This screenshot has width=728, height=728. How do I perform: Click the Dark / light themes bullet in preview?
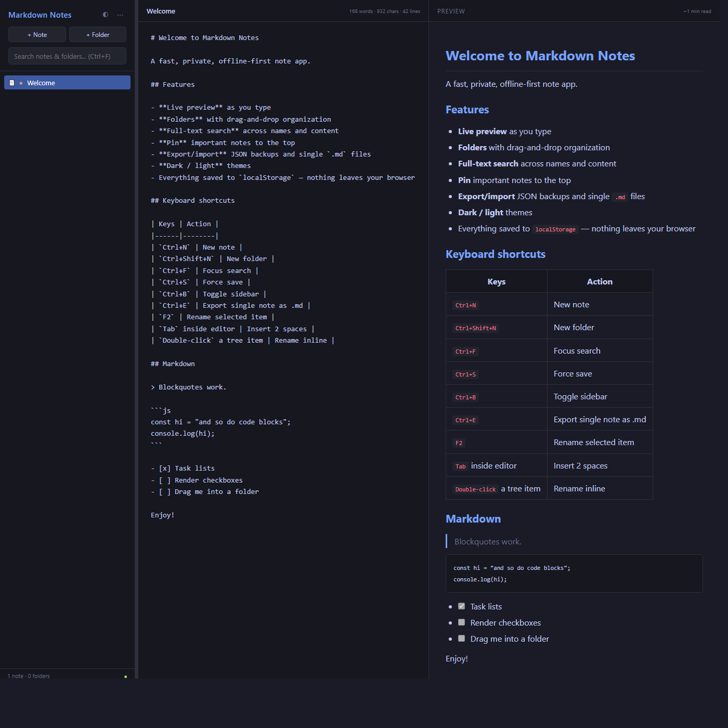coord(495,212)
